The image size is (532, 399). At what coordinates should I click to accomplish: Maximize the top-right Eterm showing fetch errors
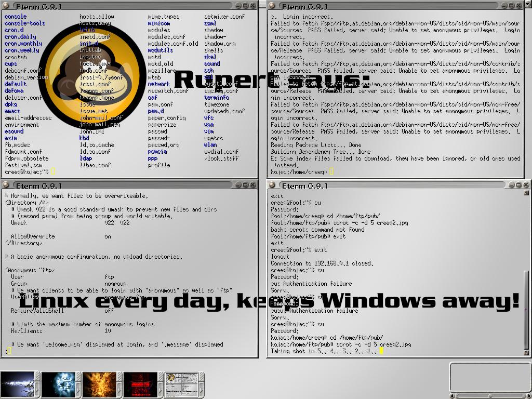512,6
